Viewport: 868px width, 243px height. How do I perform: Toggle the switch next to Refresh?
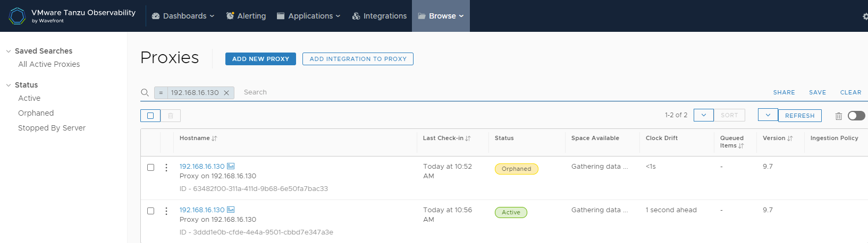pos(856,116)
